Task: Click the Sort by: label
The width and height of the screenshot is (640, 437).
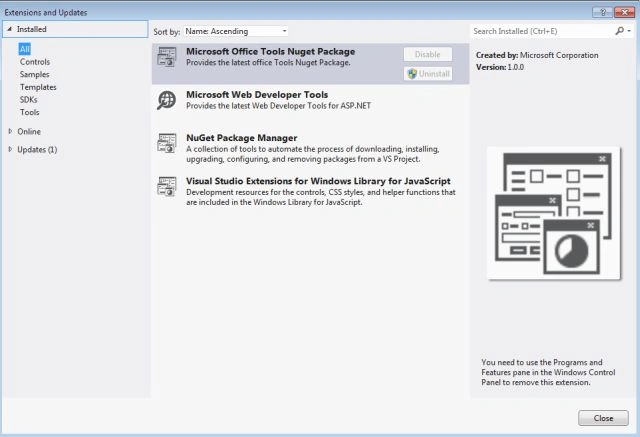Action: (x=167, y=31)
